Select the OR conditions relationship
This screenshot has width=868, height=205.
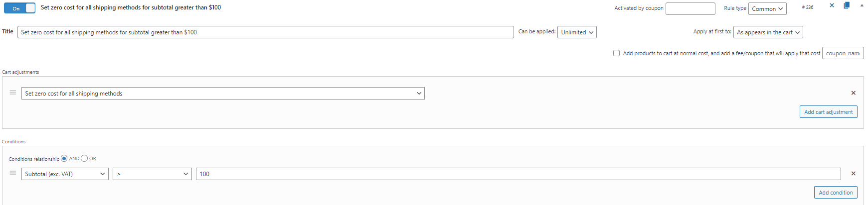coord(84,159)
